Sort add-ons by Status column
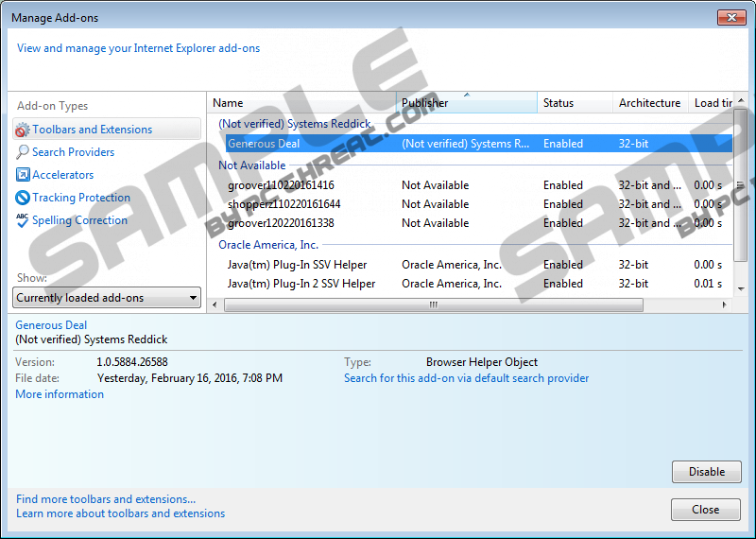 [574, 103]
